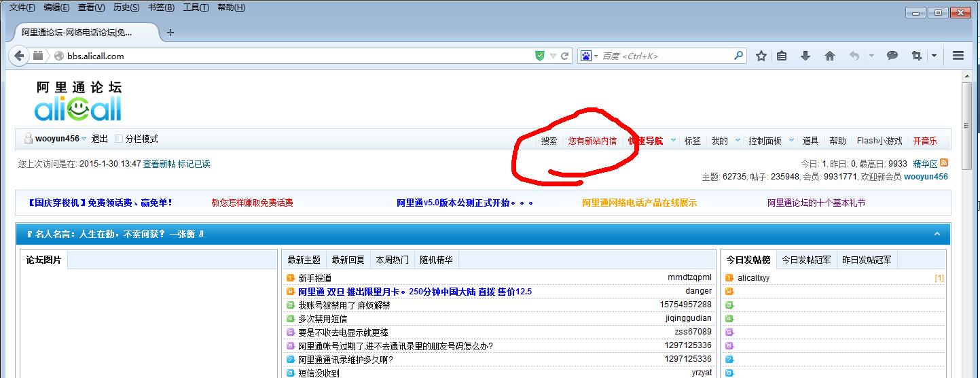Click the screenshot crop toolbar icon
This screenshot has width=980, height=378.
[x=917, y=56]
